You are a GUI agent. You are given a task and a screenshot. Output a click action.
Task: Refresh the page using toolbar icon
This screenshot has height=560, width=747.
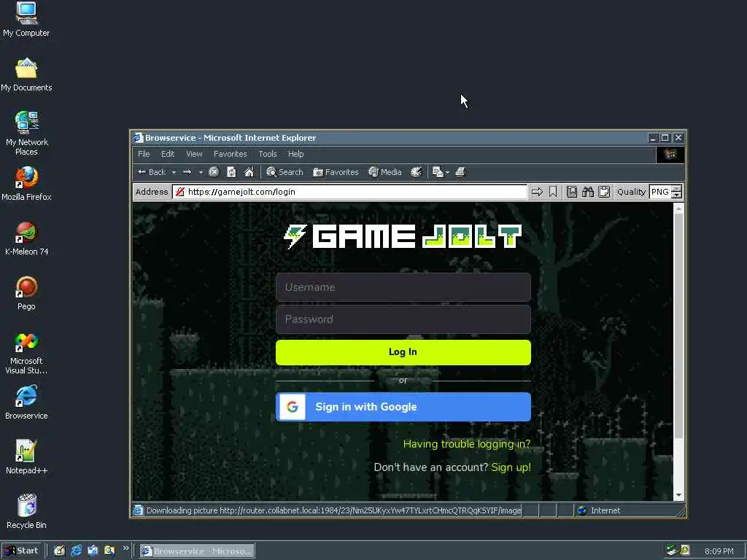[x=231, y=172]
